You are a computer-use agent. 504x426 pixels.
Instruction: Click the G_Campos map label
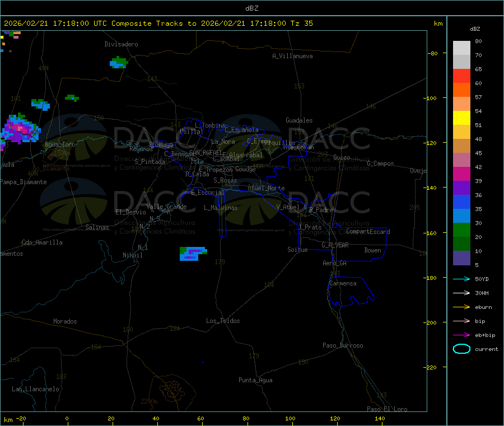pos(381,163)
